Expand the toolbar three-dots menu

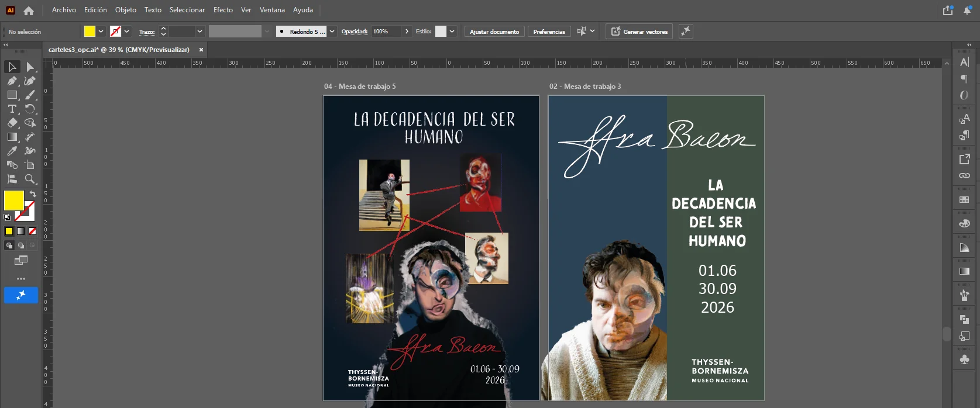click(21, 279)
